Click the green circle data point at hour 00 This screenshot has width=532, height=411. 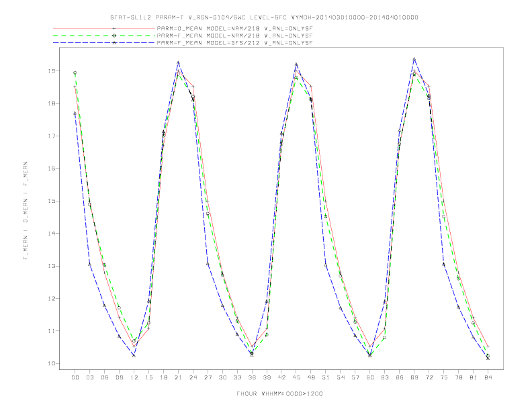coord(75,73)
